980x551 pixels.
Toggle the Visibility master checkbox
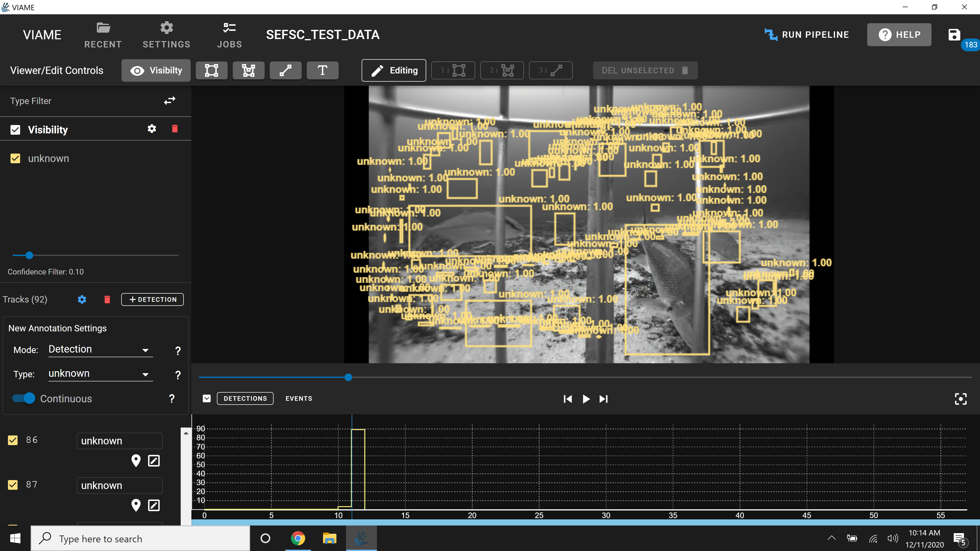click(x=15, y=130)
